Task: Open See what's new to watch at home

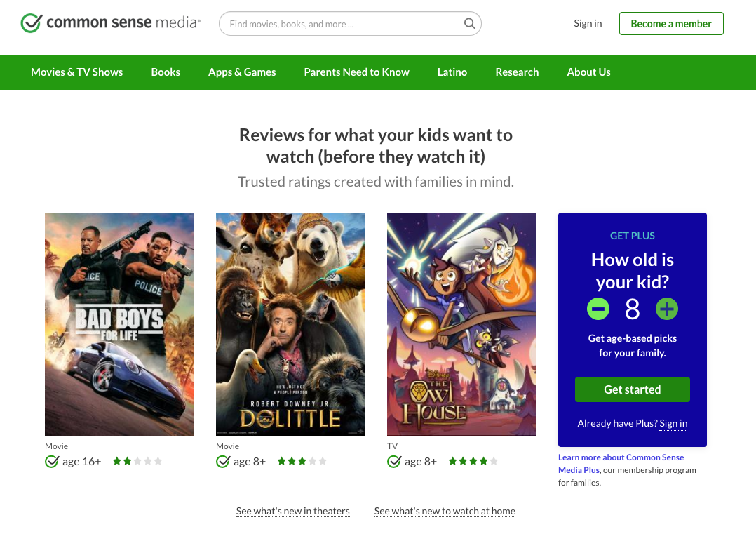Action: (x=445, y=511)
